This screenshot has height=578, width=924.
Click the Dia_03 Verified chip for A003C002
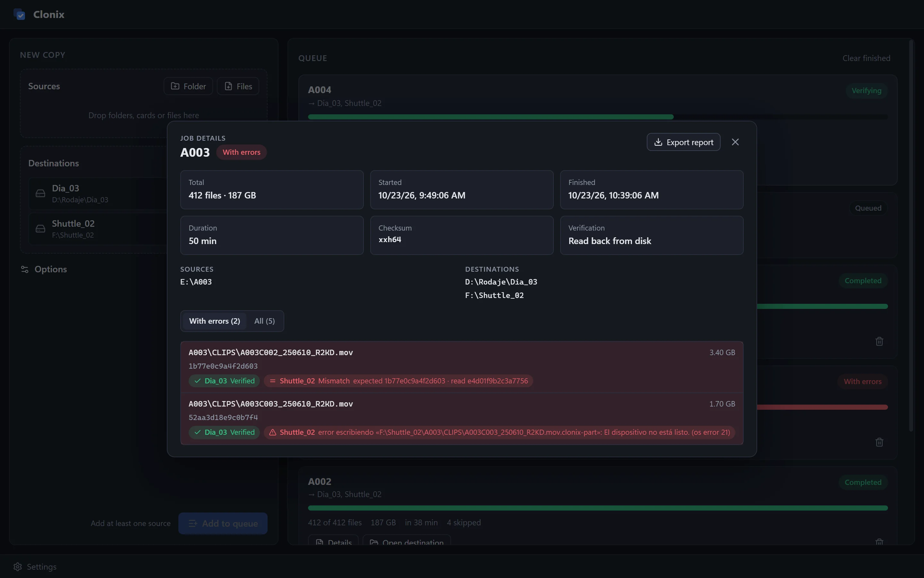click(x=224, y=381)
